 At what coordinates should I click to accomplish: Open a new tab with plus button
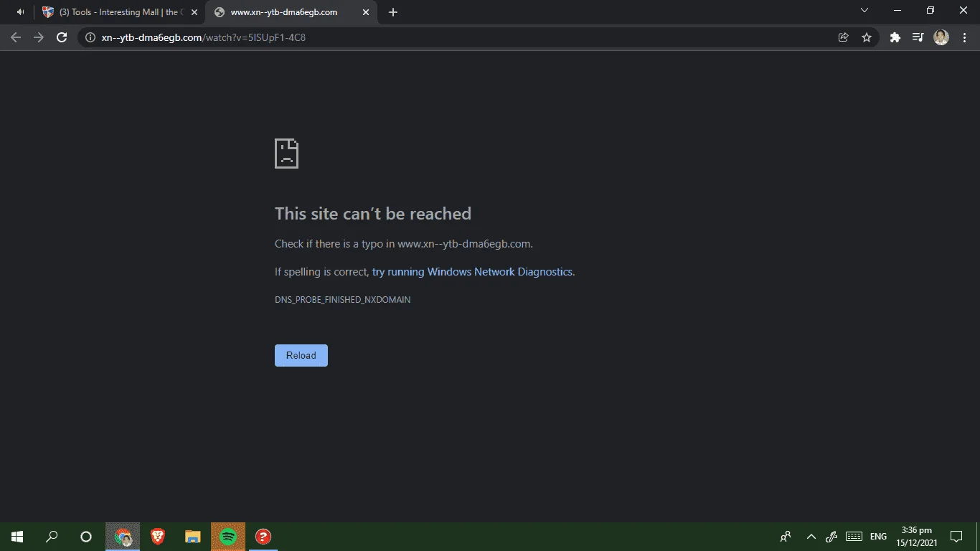[x=392, y=12]
